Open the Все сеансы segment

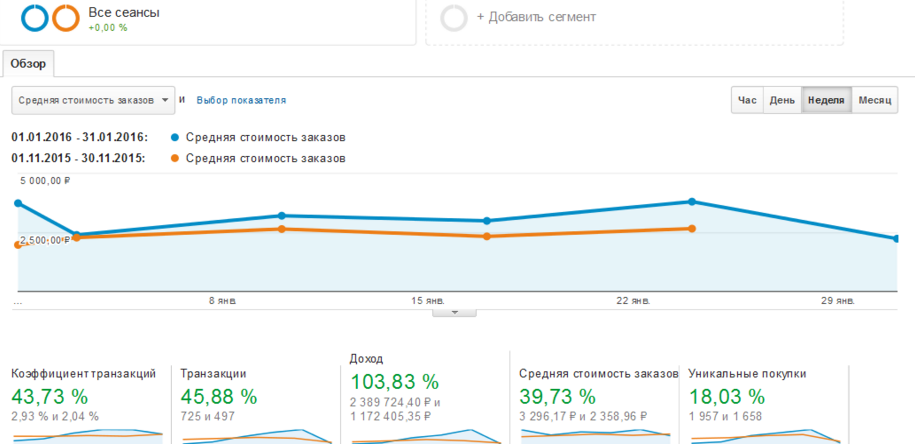(x=123, y=13)
